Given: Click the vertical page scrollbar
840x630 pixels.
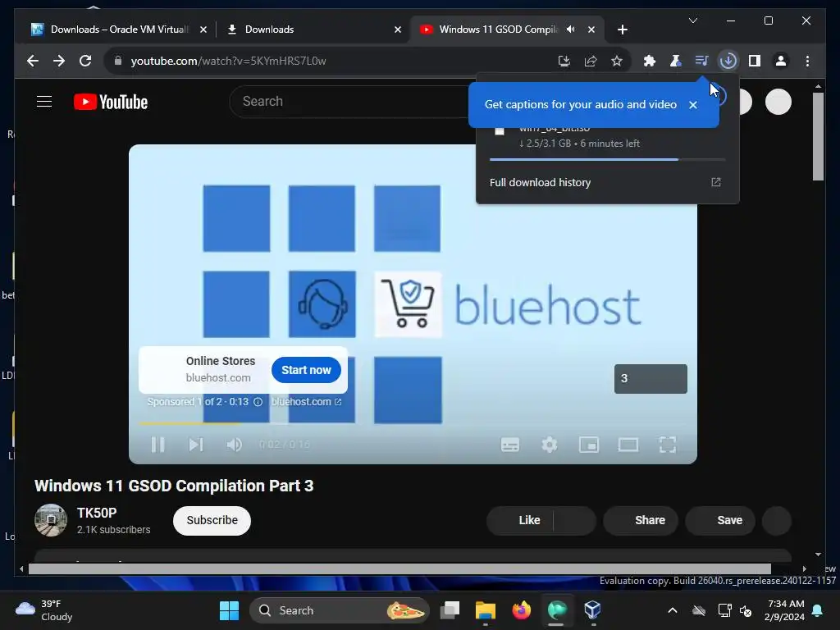Looking at the screenshot, I should coord(818,137).
